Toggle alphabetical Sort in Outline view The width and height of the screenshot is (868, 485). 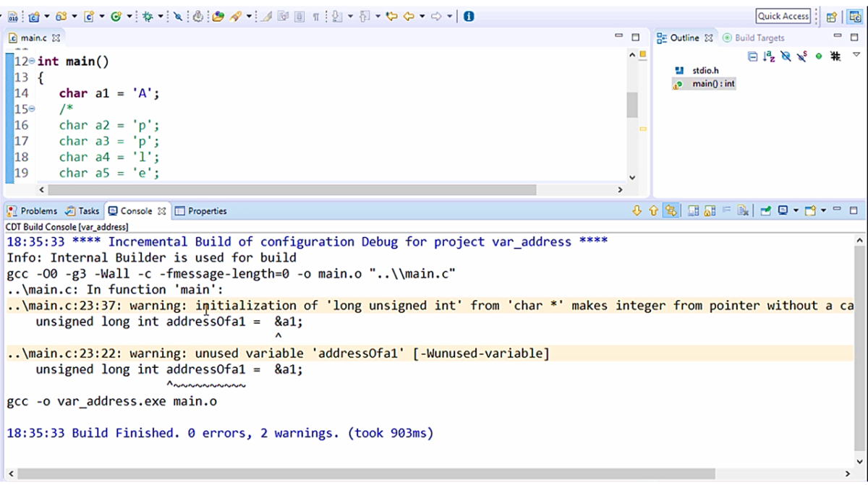tap(769, 56)
